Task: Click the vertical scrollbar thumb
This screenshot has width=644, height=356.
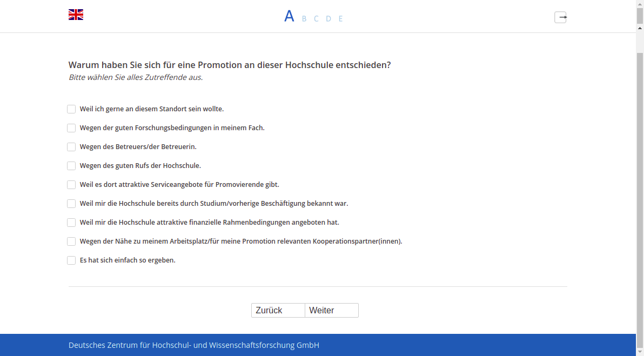Action: (x=640, y=199)
